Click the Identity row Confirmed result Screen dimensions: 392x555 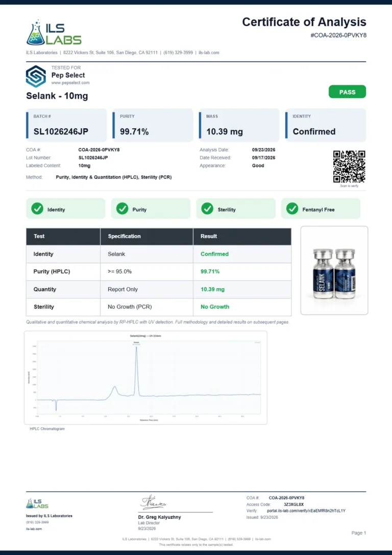tap(214, 254)
